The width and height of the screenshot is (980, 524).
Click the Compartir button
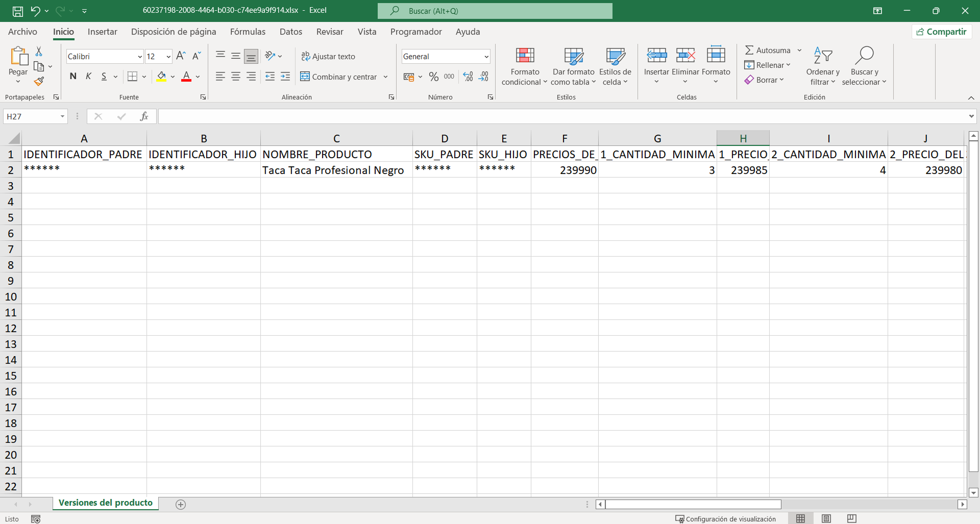(x=941, y=32)
